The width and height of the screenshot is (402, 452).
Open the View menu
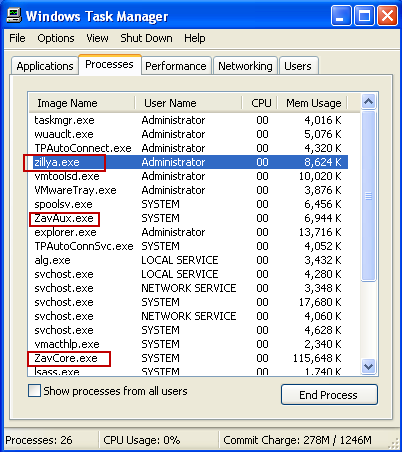click(97, 38)
